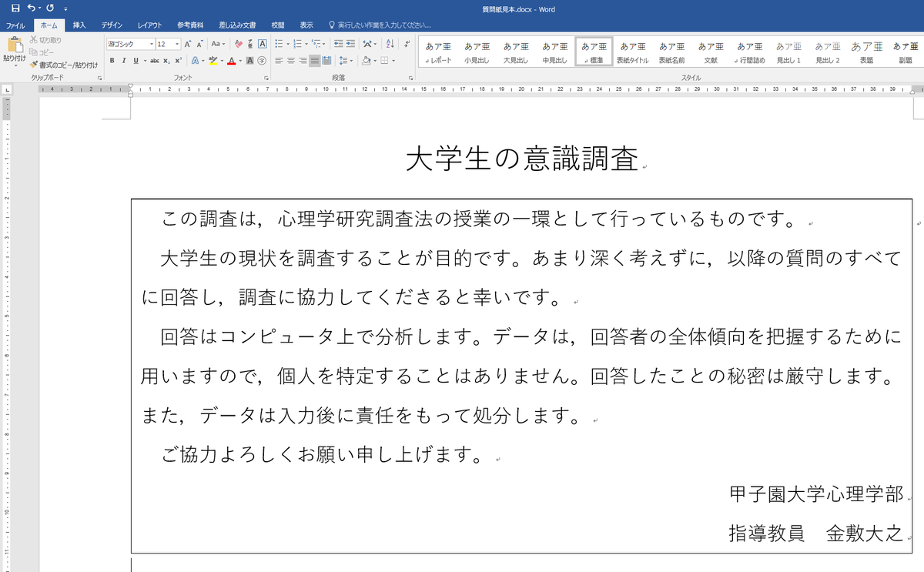Select the コピー copy command
This screenshot has height=572, width=924.
click(42, 52)
